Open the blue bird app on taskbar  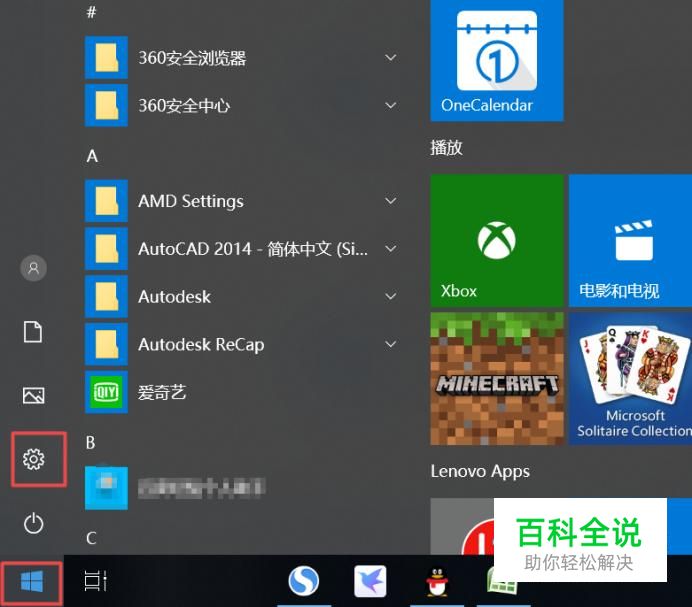[370, 581]
